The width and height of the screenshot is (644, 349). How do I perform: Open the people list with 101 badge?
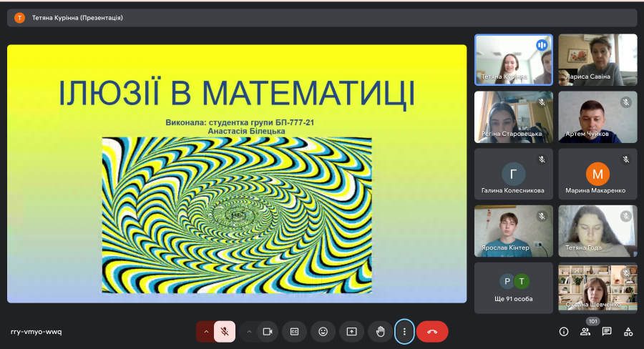click(x=585, y=332)
